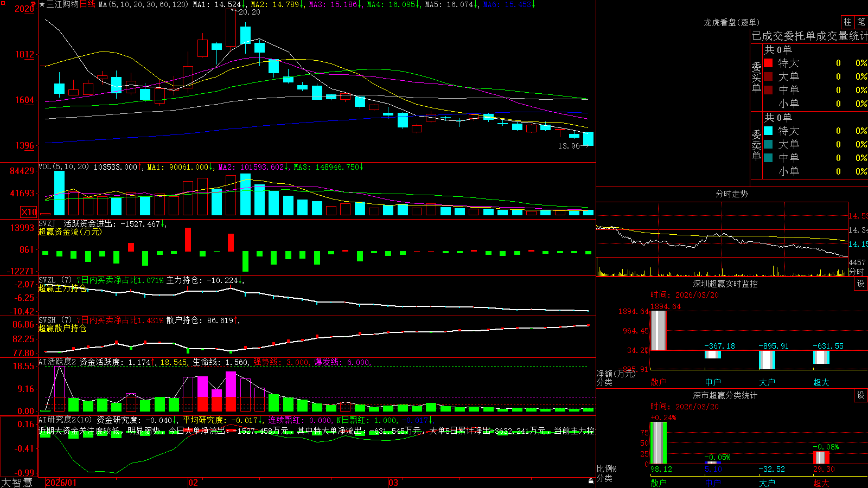Click the 爆发线: 6.000 parameter text
Image resolution: width=868 pixels, height=488 pixels.
point(342,362)
